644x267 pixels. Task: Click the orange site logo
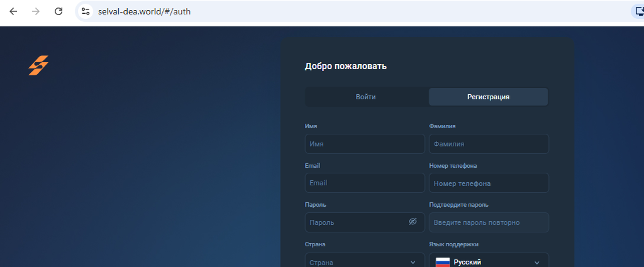tap(38, 65)
